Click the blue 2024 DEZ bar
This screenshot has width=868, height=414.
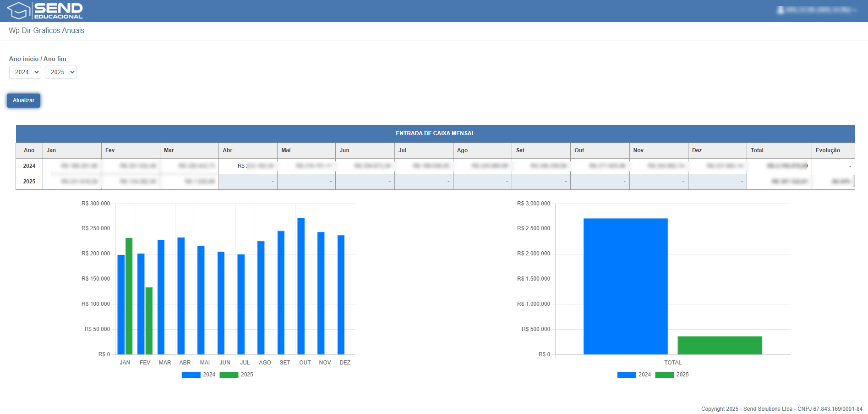coord(341,295)
